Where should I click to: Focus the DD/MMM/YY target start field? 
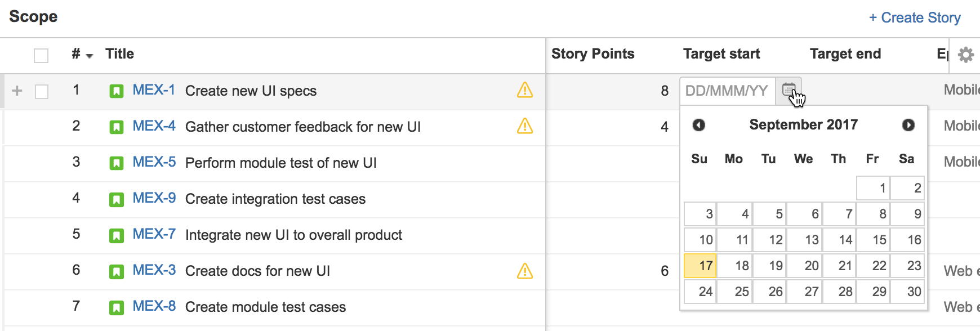point(728,91)
